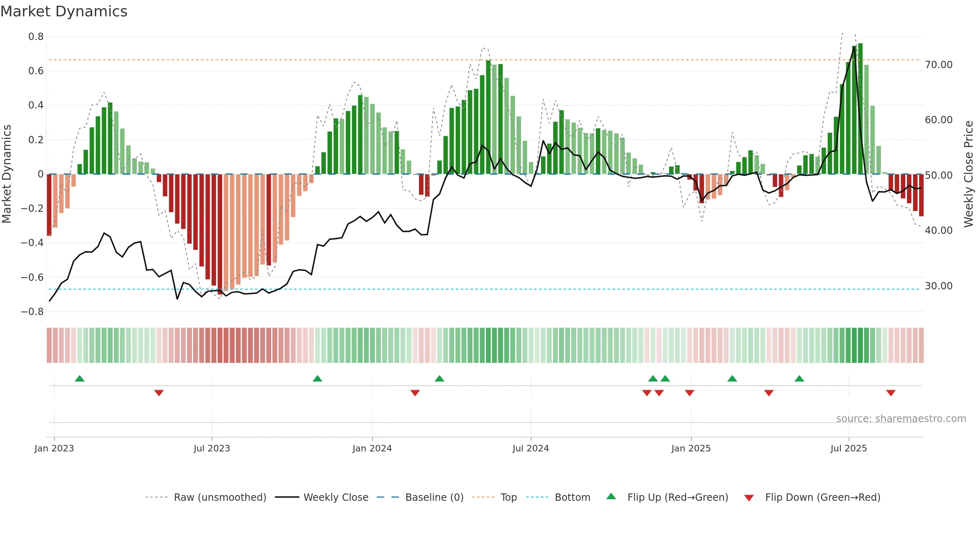Click the green Flip Up triangle in legend
The image size is (980, 551).
[611, 496]
